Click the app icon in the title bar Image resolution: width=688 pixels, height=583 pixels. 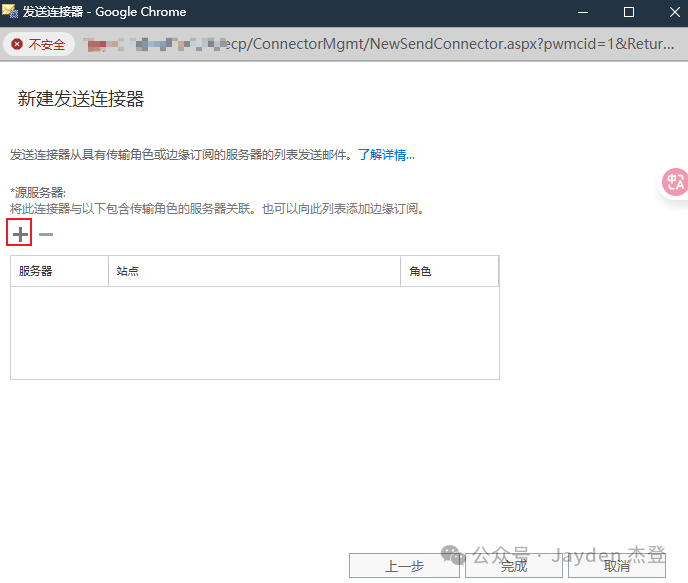[x=11, y=13]
